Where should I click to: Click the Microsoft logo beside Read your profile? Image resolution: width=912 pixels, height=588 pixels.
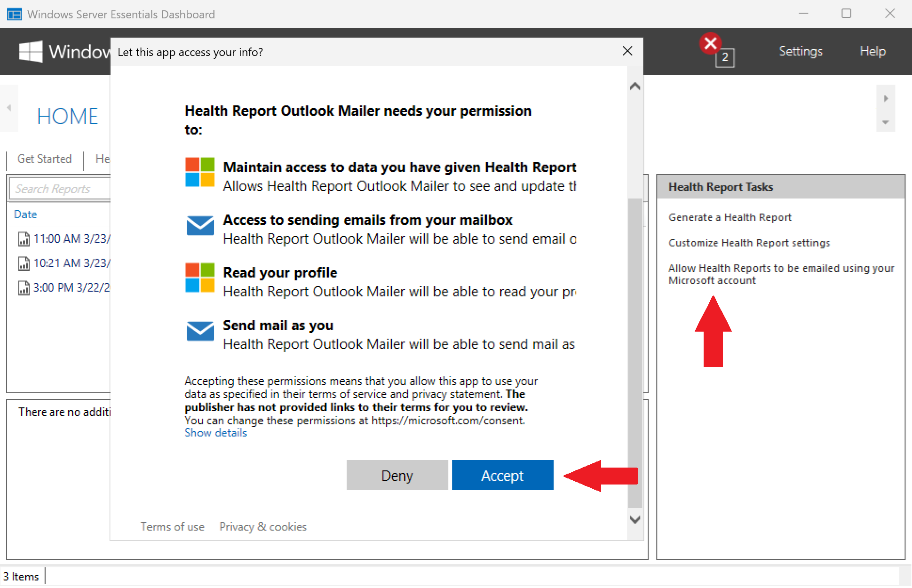click(200, 278)
